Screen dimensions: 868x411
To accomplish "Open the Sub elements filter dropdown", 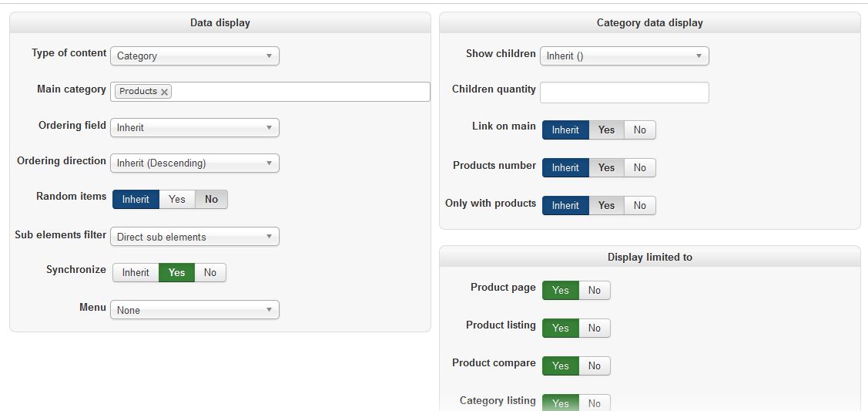I will click(195, 237).
